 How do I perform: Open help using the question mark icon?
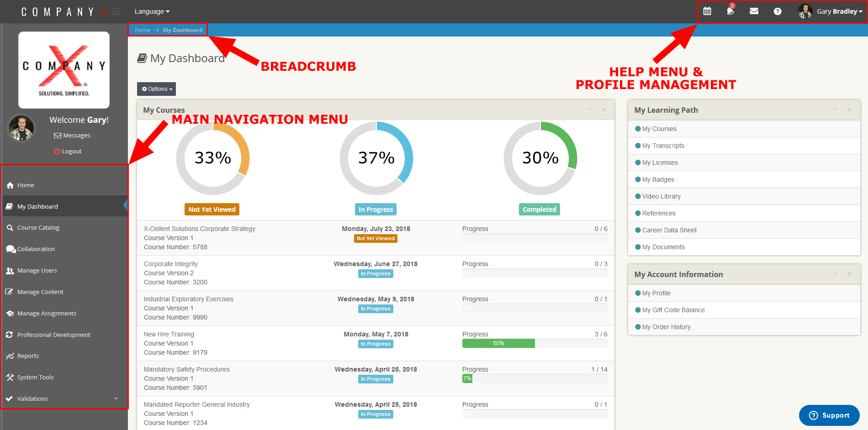777,11
